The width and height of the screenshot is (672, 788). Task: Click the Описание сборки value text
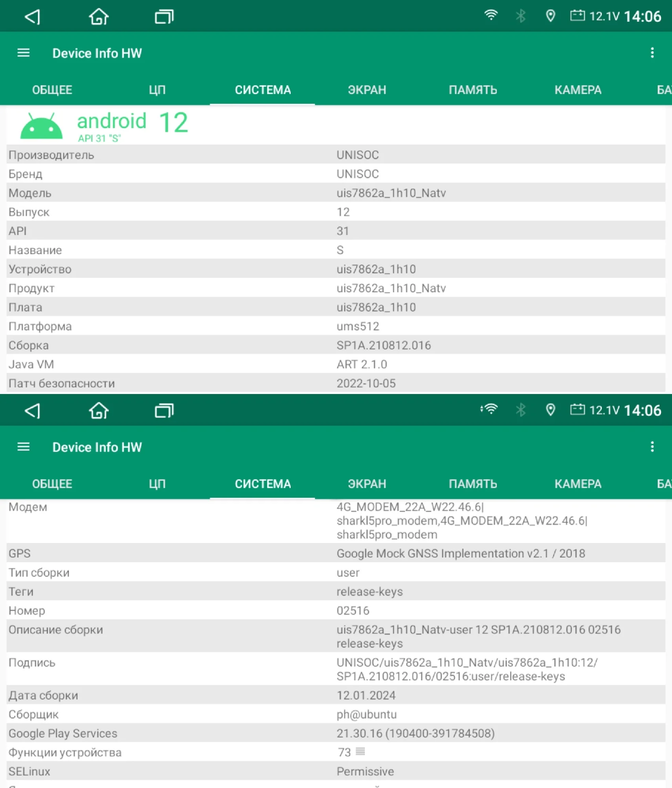(x=479, y=636)
